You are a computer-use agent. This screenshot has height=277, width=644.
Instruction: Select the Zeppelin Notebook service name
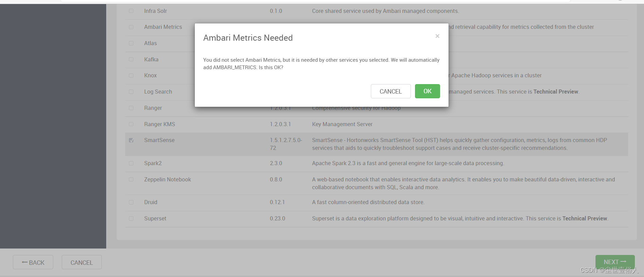coord(167,179)
